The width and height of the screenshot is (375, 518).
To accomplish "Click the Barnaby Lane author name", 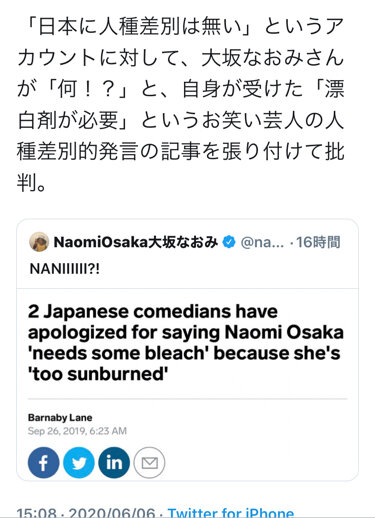I will tap(60, 418).
